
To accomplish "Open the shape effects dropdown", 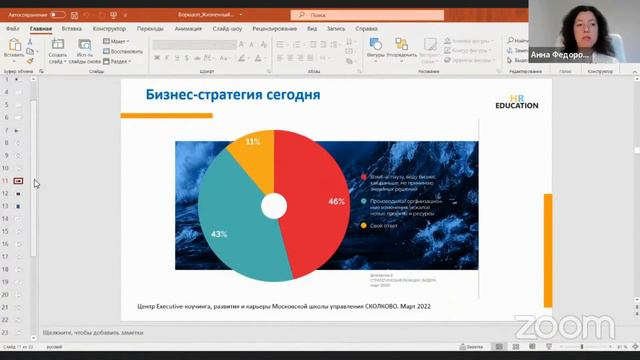I will pyautogui.click(x=469, y=60).
